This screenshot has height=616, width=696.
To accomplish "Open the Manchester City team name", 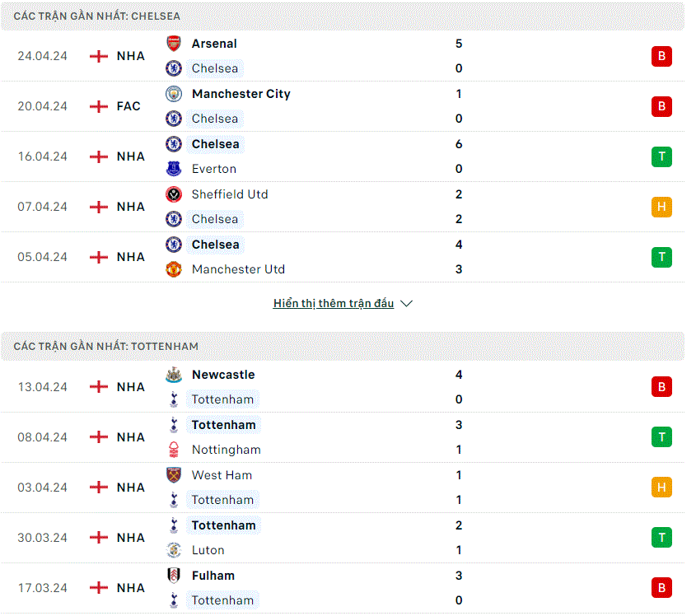I will pos(241,94).
